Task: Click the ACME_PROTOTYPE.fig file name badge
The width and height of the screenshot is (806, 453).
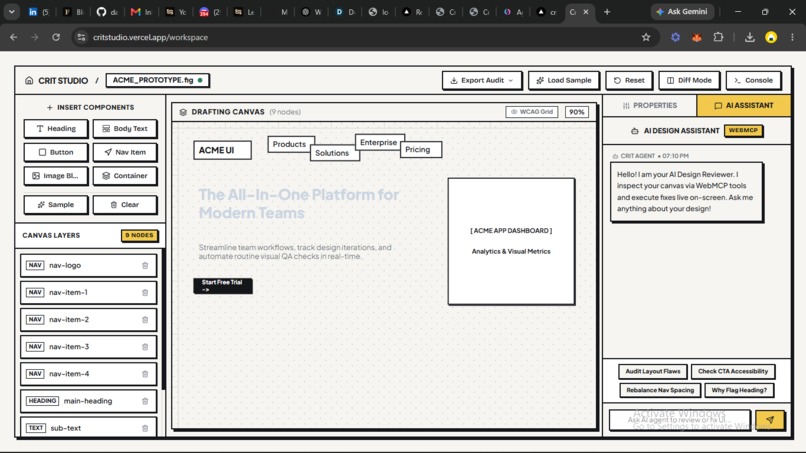Action: click(x=157, y=80)
